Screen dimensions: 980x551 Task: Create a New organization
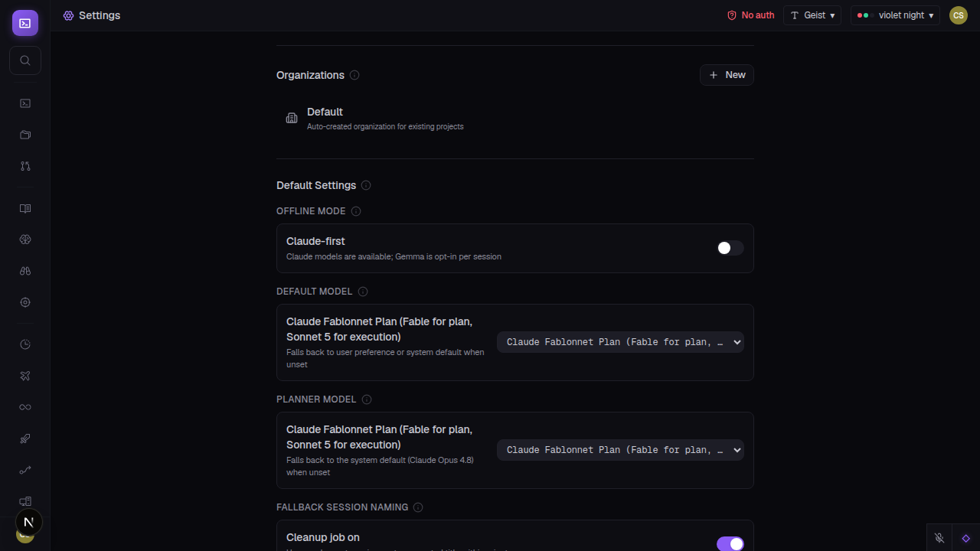tap(727, 75)
